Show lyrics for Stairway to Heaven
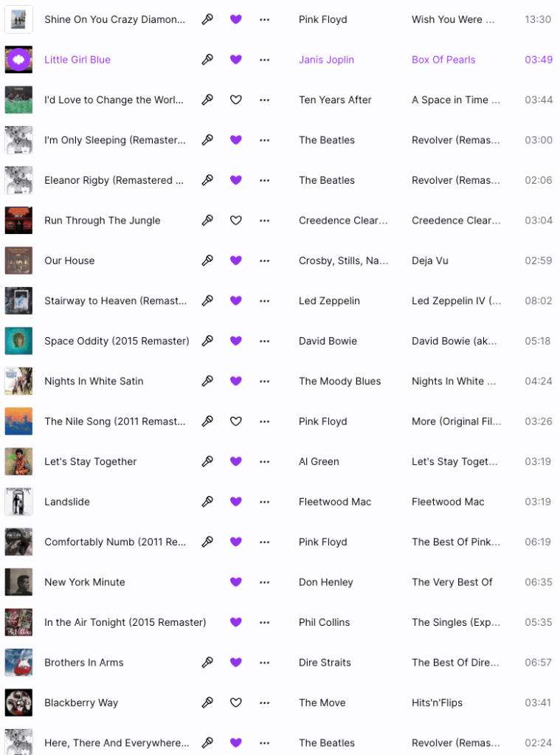This screenshot has width=560, height=755. [x=207, y=300]
